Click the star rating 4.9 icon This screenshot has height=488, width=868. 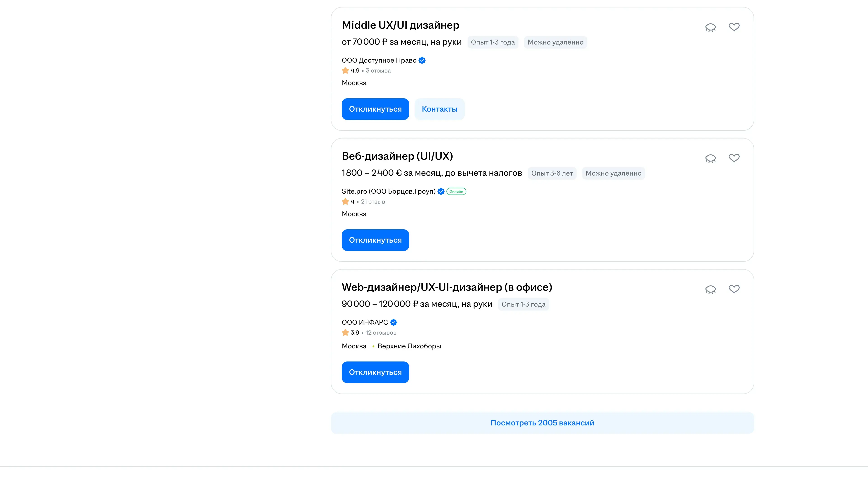pos(345,70)
